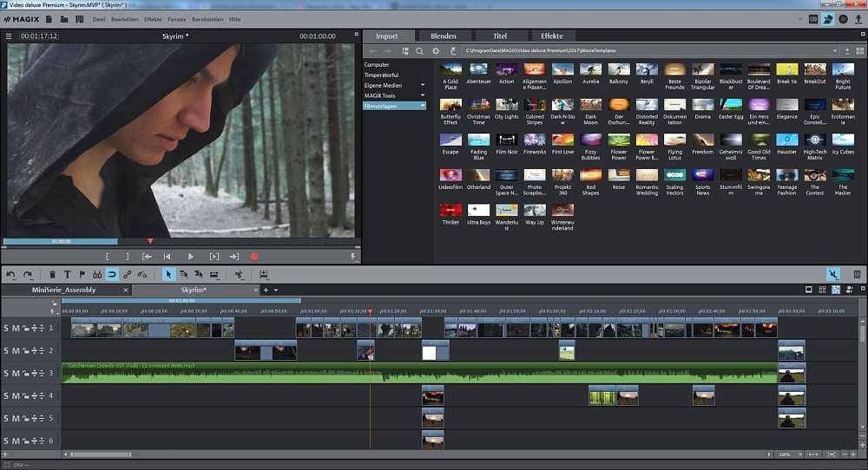Viewport: 868px width, 470px height.
Task: Select the Computer entry in media pool
Action: point(377,65)
